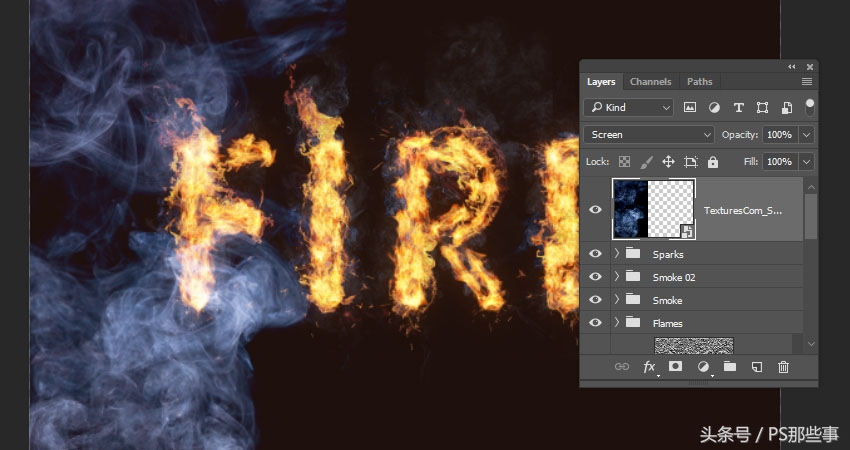Delete layer trash icon
The image size is (850, 450).
783,367
